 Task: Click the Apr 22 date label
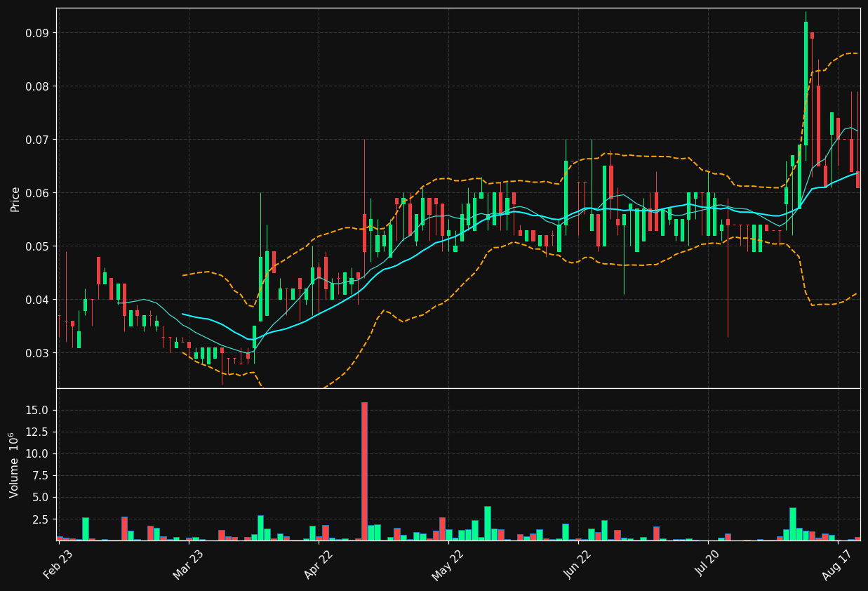tap(318, 564)
